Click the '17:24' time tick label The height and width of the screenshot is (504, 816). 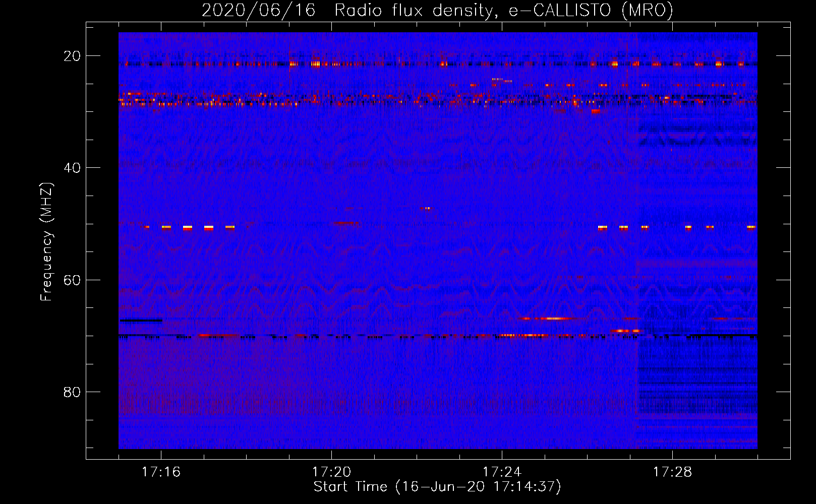pos(502,472)
